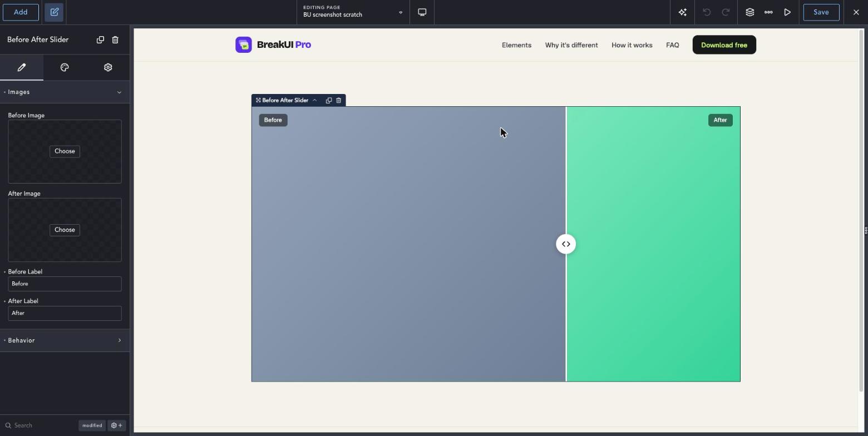Click the BreakUI Pro logo
Image resolution: width=868 pixels, height=436 pixels.
(x=273, y=45)
